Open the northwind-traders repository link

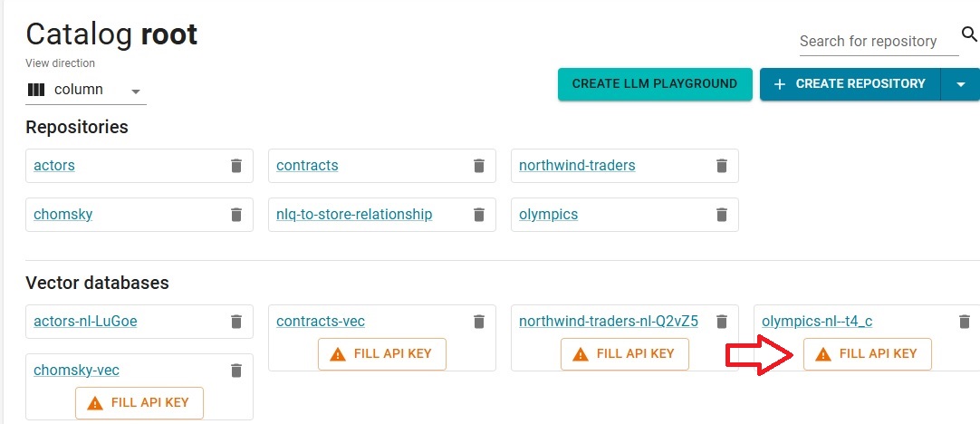[577, 166]
